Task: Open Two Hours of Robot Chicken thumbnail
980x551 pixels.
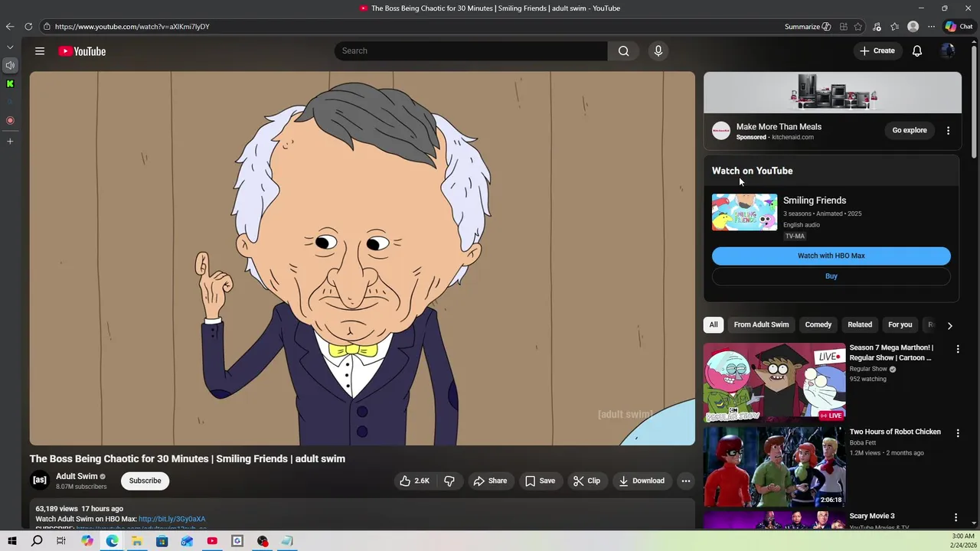Action: click(x=775, y=467)
